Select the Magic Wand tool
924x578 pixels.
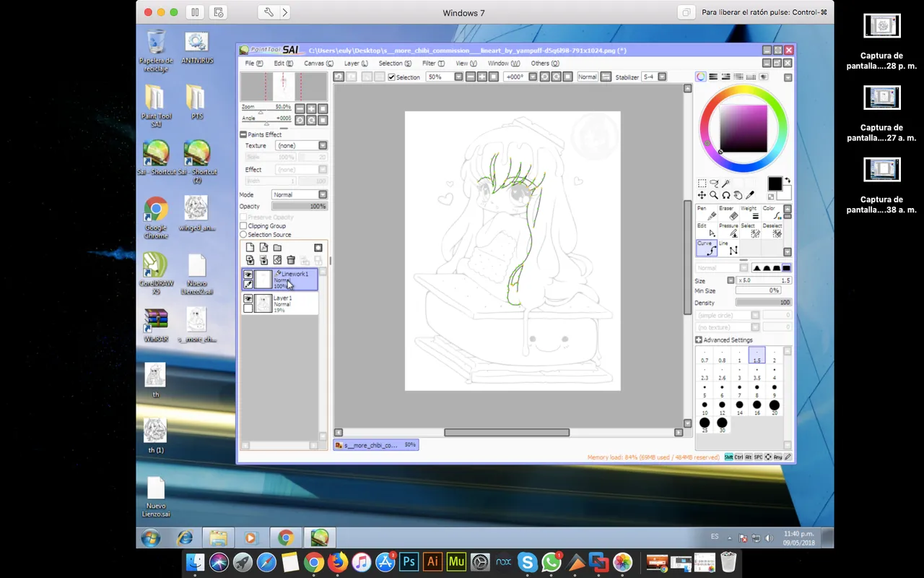click(725, 184)
